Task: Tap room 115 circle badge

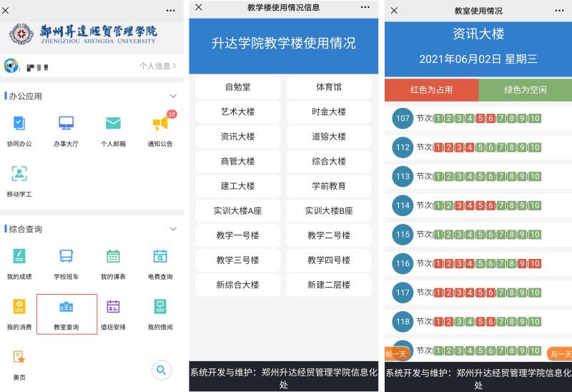Action: pos(403,235)
